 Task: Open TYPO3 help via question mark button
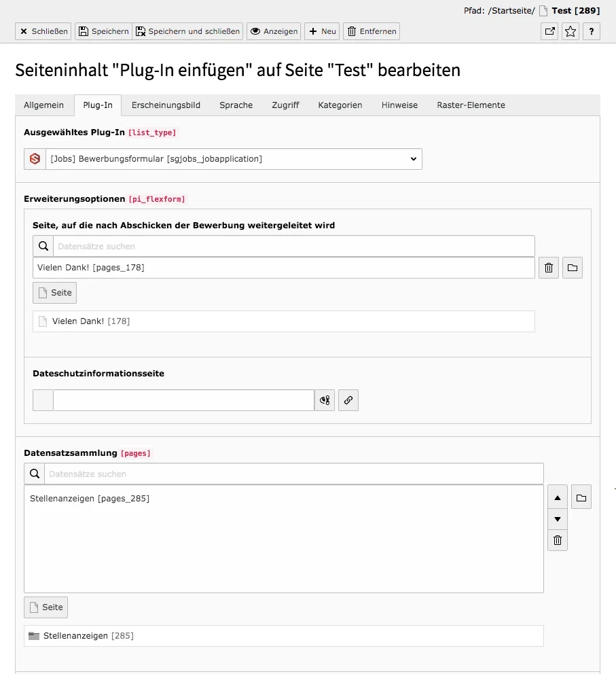point(591,31)
